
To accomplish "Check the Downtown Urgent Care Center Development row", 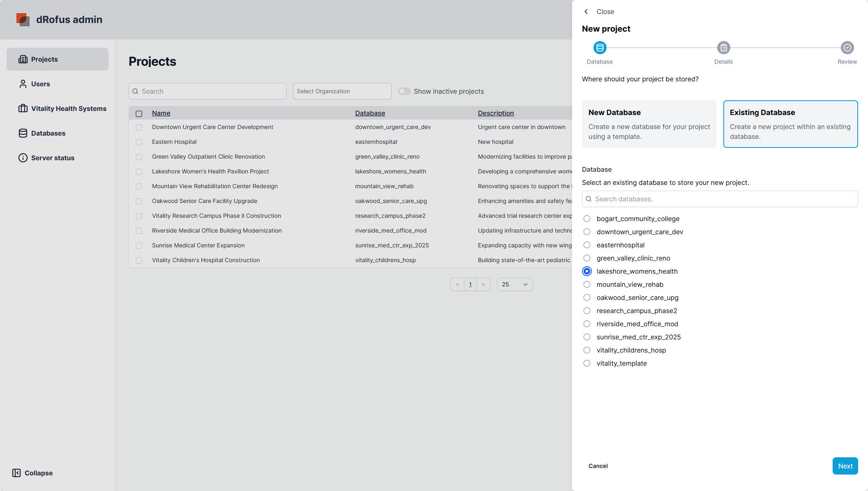I will pos(139,127).
